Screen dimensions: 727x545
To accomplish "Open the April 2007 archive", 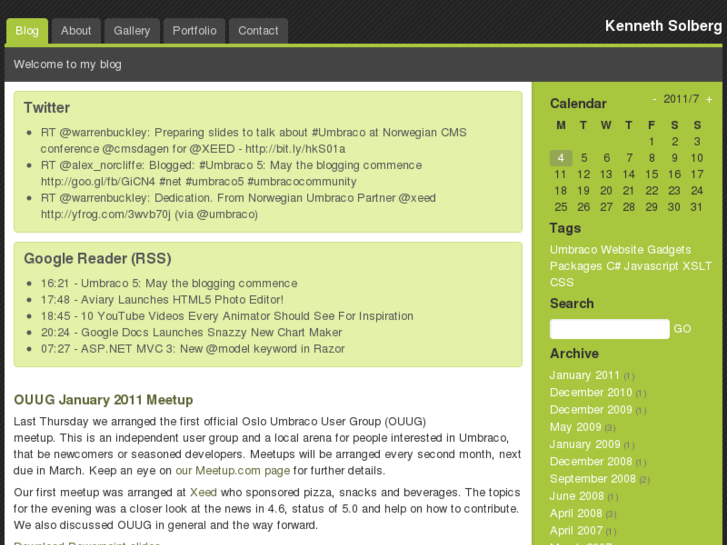I will (576, 531).
